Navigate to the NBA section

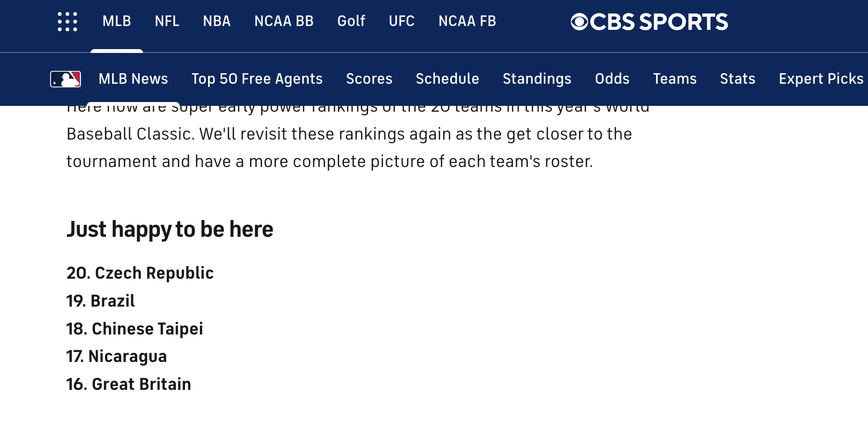click(x=217, y=21)
